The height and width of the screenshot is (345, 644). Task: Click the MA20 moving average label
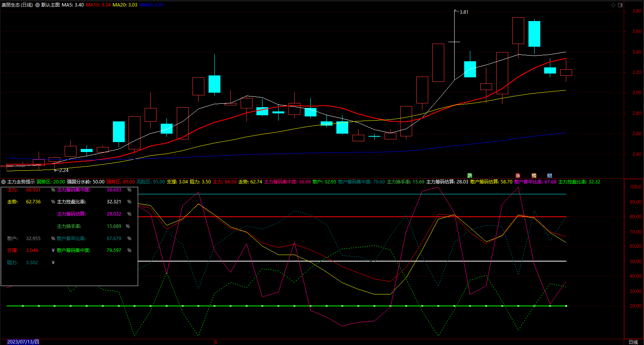coord(125,5)
